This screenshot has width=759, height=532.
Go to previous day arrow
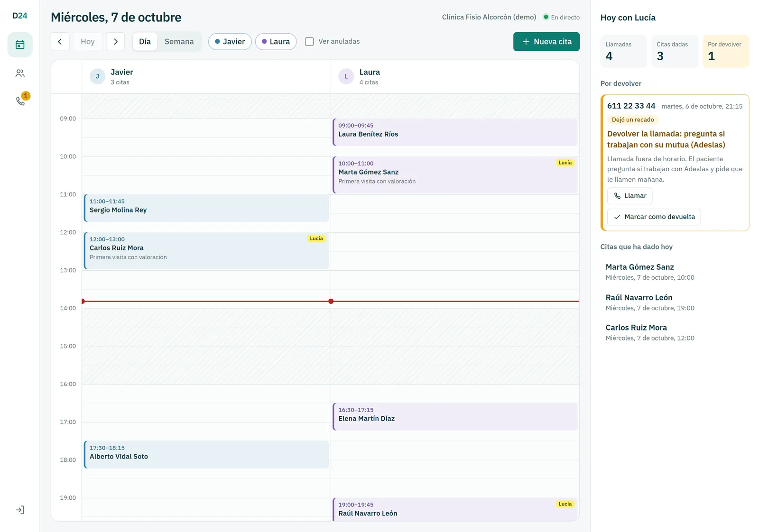pos(60,42)
